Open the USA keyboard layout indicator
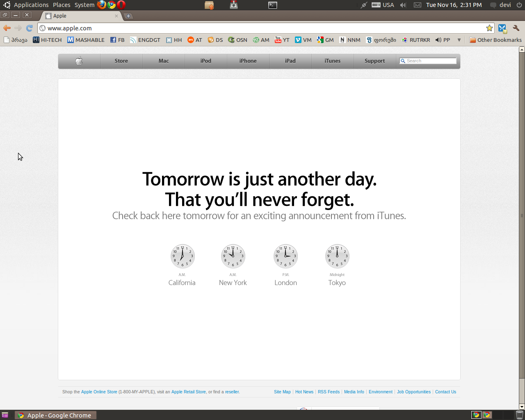This screenshot has width=525, height=420. (x=383, y=5)
